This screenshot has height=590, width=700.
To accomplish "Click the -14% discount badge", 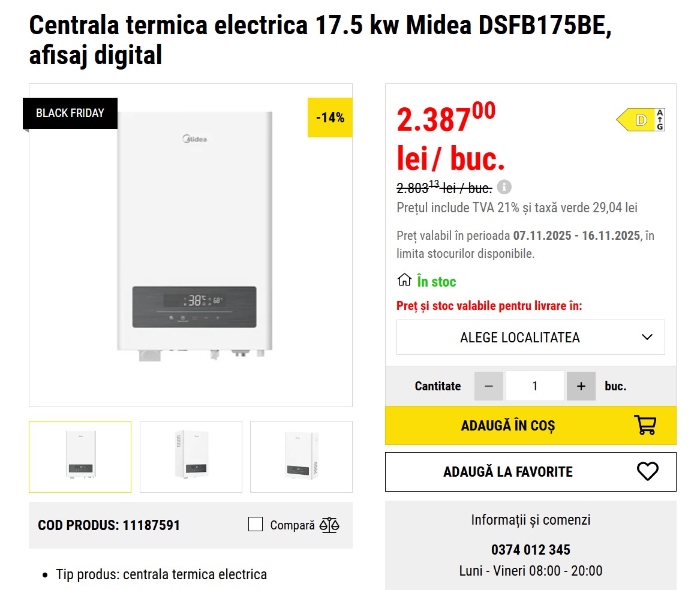I will pos(330,118).
